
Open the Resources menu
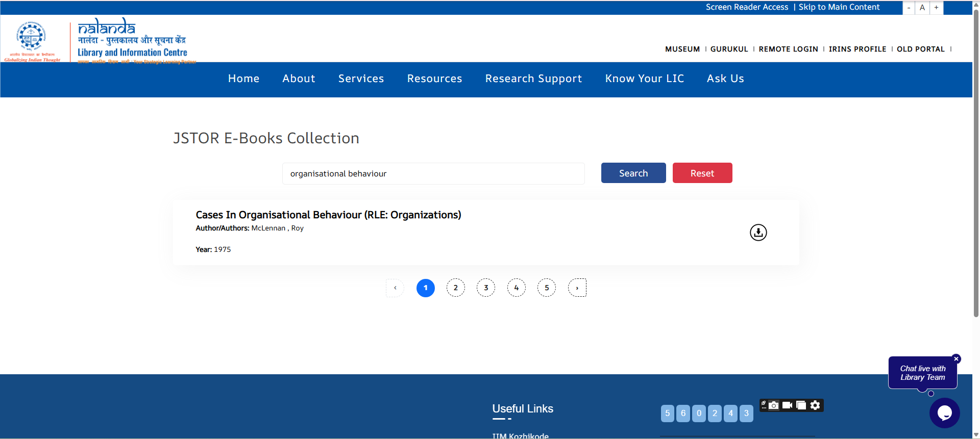coord(434,79)
